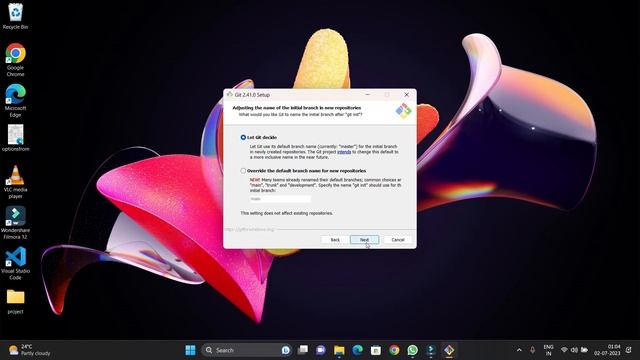Click the Git logo in setup header
Screen dimensions: 640x360
click(403, 111)
